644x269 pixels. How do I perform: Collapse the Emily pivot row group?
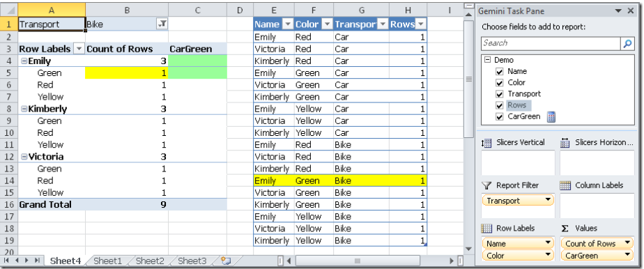point(24,61)
